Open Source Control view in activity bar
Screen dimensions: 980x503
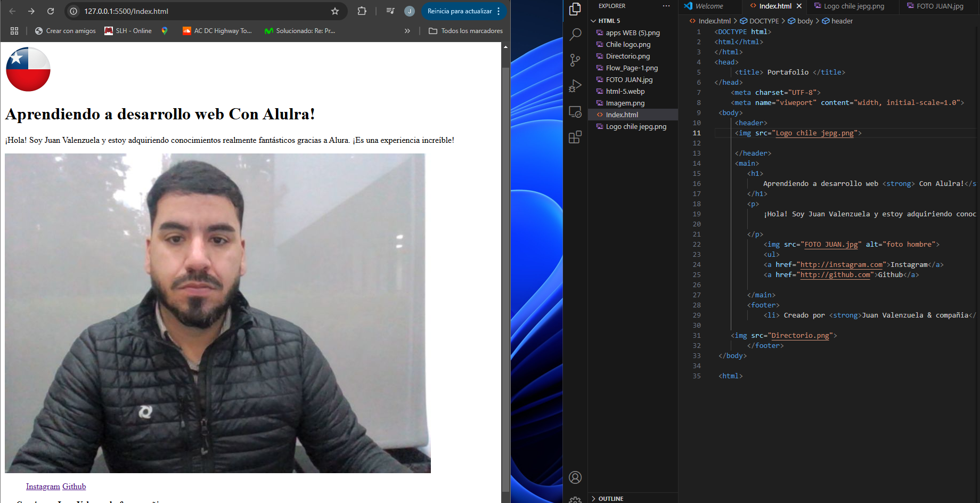click(575, 60)
